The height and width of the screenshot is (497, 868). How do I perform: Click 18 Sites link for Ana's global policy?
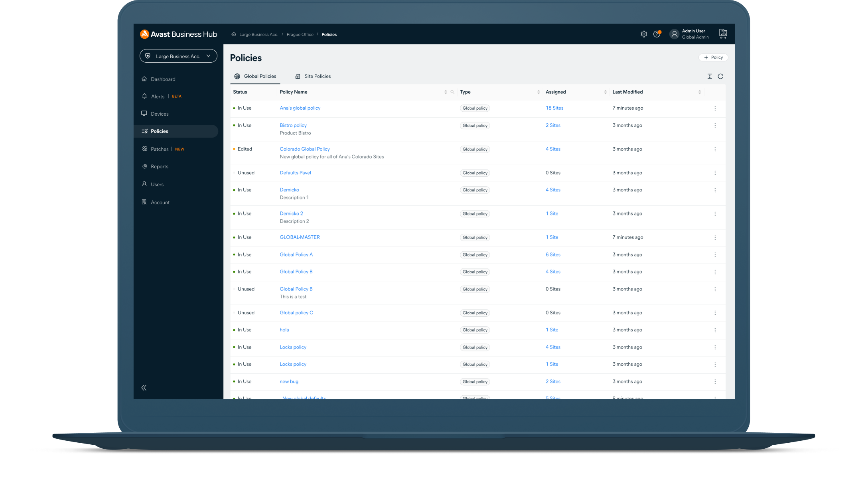(554, 108)
